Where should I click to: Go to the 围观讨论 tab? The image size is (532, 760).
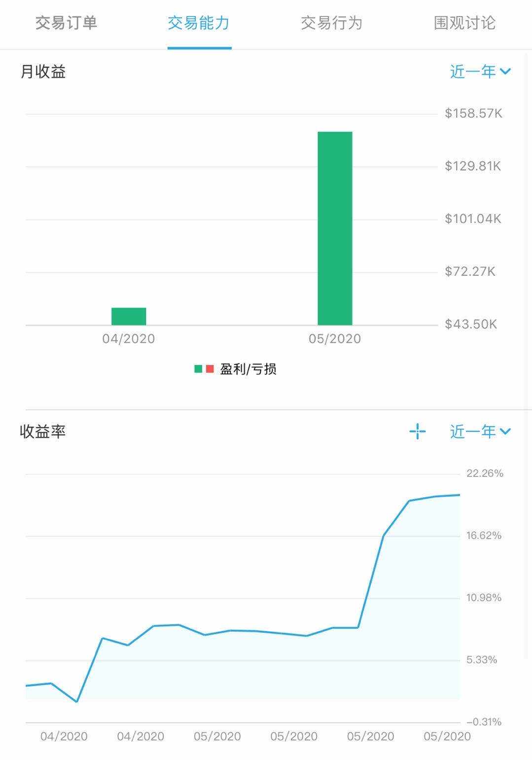[464, 23]
